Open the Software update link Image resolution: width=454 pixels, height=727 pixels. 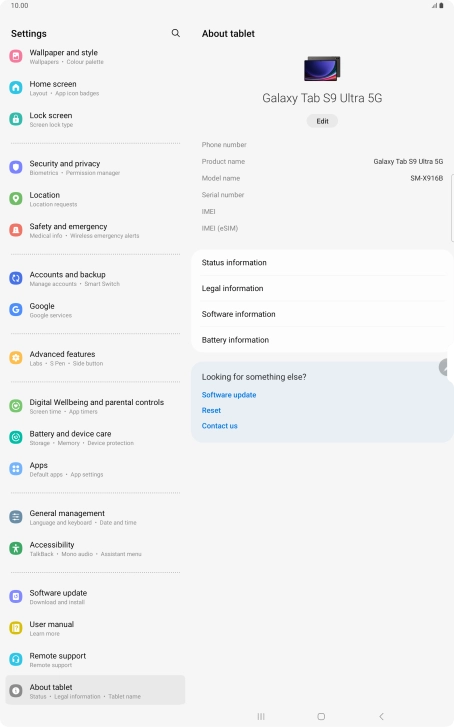point(229,395)
